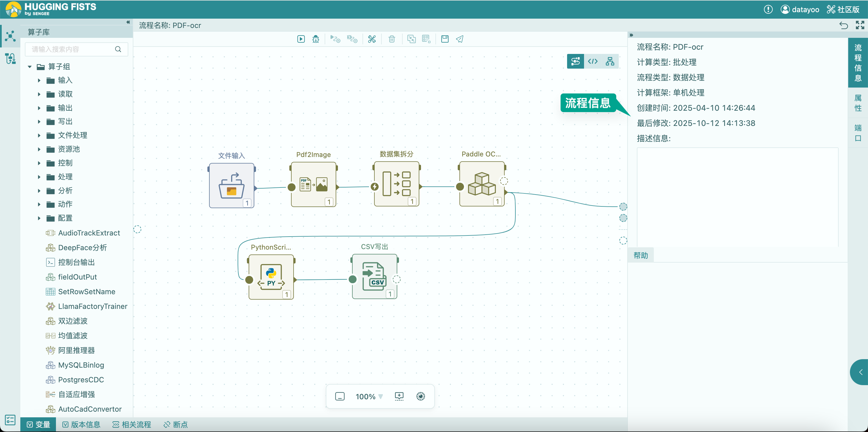Click the debug bug icon in toolbar
The image size is (868, 432).
316,39
